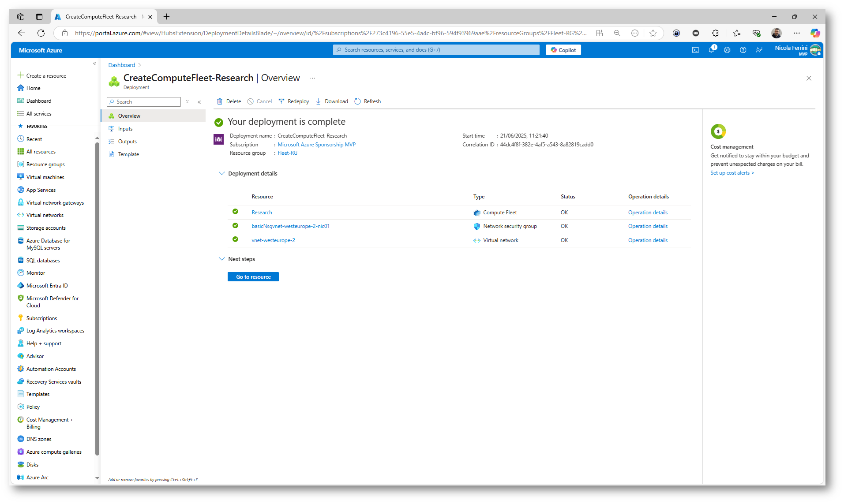Collapse the deployment resource menu

point(199,102)
